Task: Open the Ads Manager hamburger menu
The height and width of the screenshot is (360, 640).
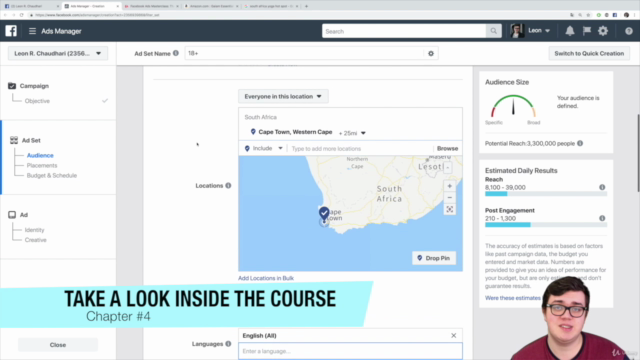Action: [32, 31]
